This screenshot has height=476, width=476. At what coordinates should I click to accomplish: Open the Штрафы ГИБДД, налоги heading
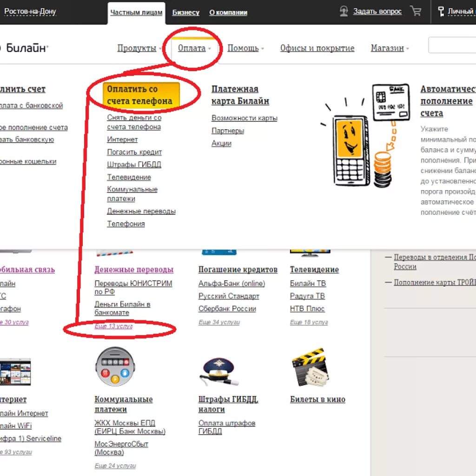[x=228, y=404]
